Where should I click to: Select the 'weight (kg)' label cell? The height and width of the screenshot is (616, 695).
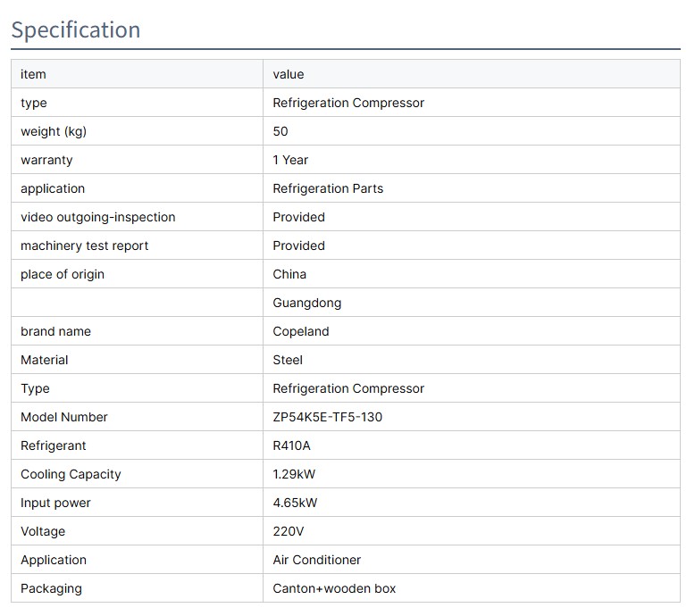click(54, 131)
